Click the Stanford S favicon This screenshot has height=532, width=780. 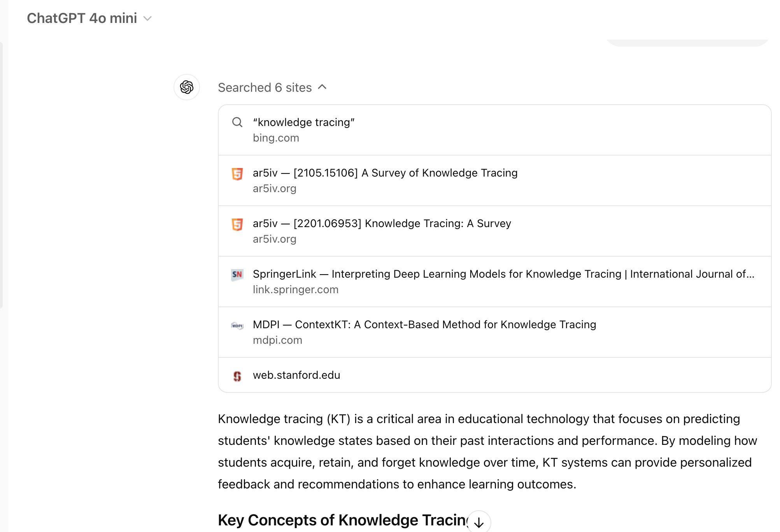click(237, 376)
